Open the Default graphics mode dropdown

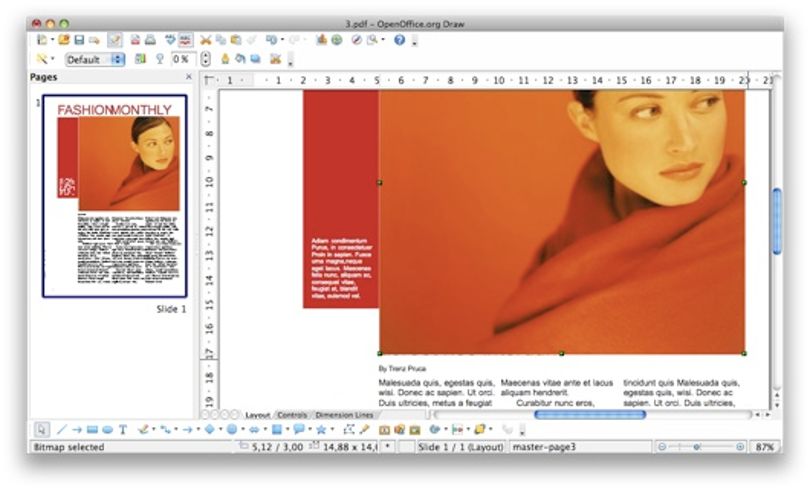pyautogui.click(x=95, y=59)
